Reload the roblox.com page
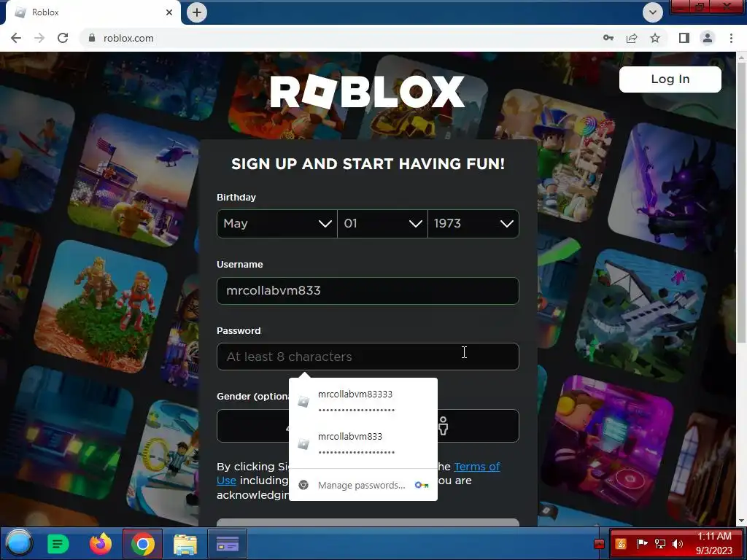The height and width of the screenshot is (560, 747). [x=63, y=38]
